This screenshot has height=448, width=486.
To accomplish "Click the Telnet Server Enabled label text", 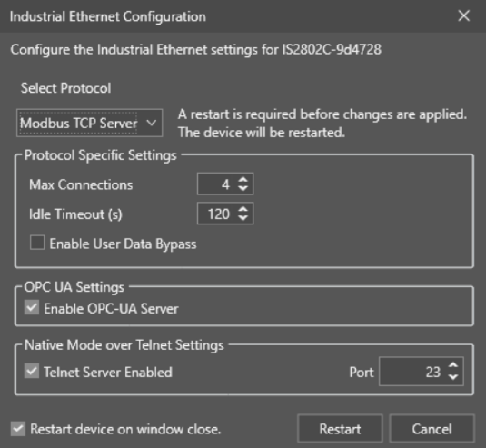I will pyautogui.click(x=108, y=372).
